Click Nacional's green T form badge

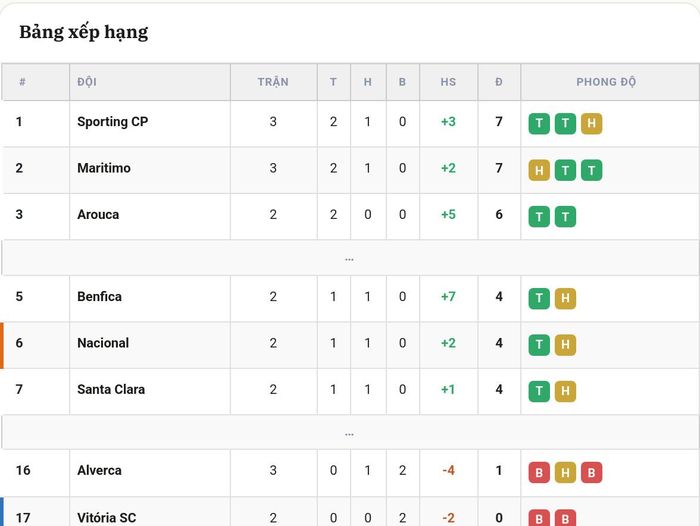(x=539, y=345)
